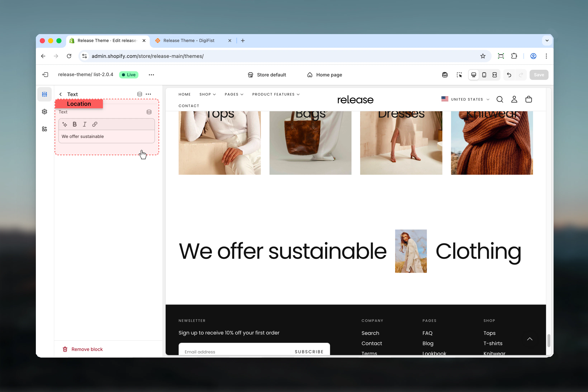Viewport: 588px width, 392px height.
Task: Expand the PAGES navigation menu
Action: [234, 94]
